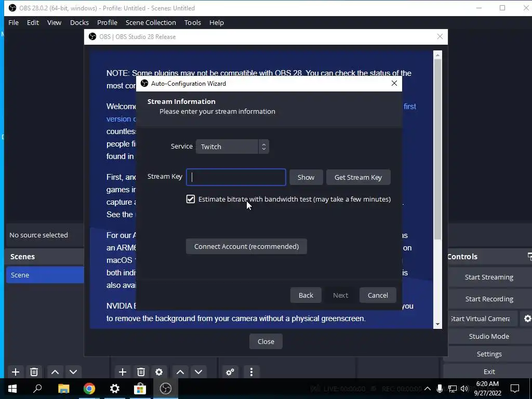Viewport: 532px width, 399px height.
Task: Click the Controls dock pop-out icon
Action: 529,257
